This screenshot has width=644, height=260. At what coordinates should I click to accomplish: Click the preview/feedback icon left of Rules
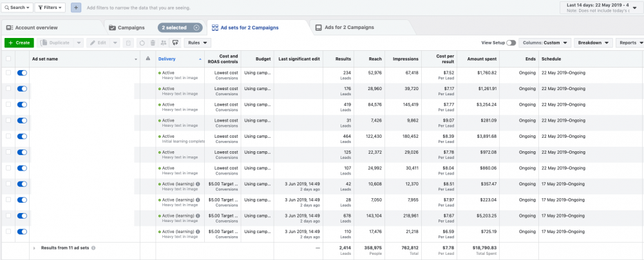175,42
